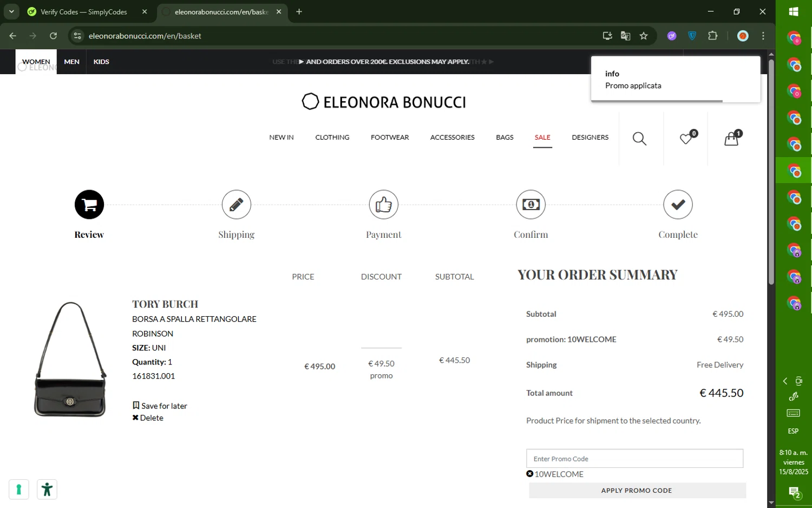Open the green icon widget at bottom-left
This screenshot has width=812, height=508.
(x=19, y=490)
